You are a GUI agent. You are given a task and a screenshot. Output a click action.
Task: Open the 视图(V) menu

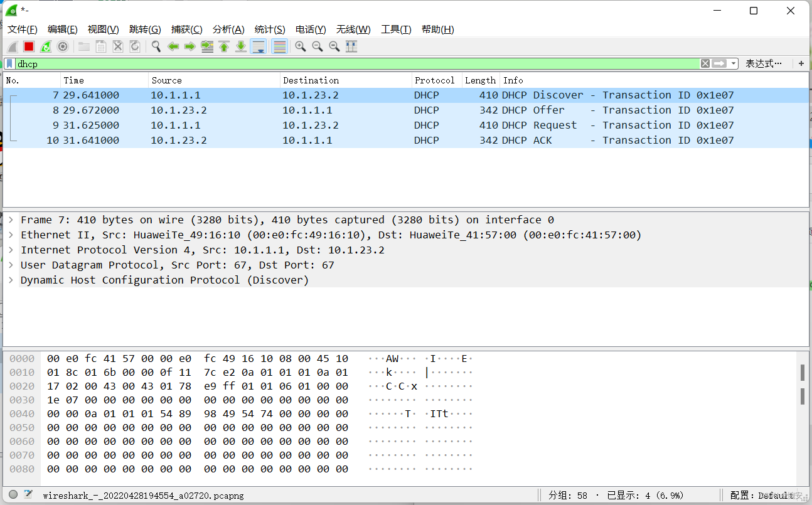[x=104, y=29]
